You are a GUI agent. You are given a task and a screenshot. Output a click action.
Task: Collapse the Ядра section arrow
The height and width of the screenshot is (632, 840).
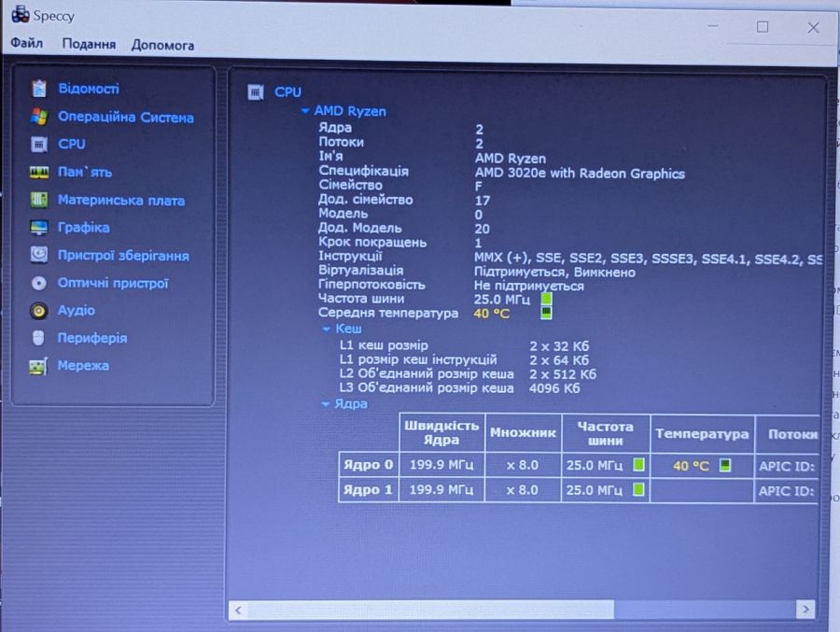tap(325, 404)
